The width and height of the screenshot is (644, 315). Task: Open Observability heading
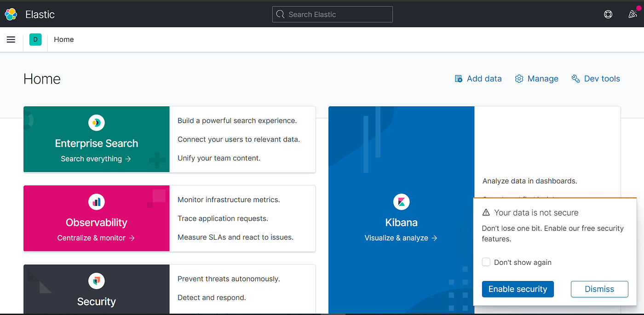[x=97, y=223]
